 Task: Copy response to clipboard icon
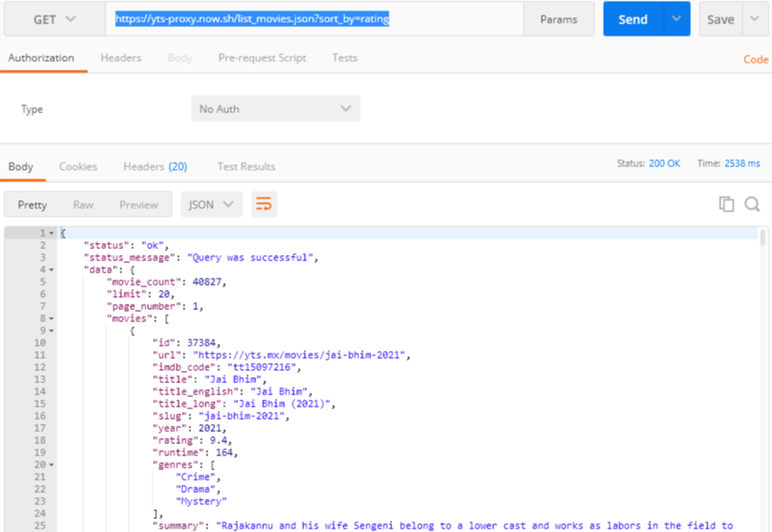point(726,204)
